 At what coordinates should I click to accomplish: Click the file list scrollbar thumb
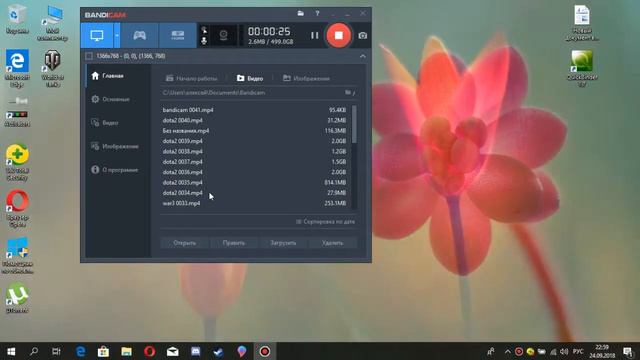(354, 124)
